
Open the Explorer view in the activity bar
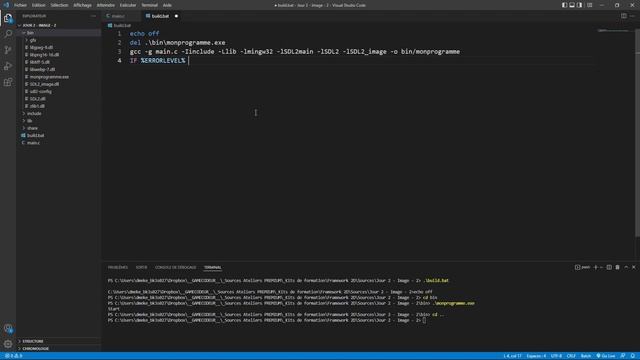click(8, 18)
